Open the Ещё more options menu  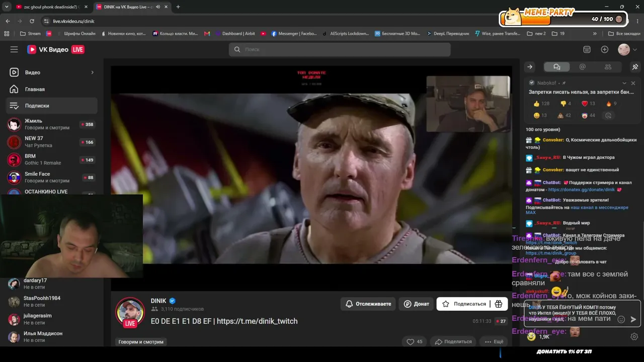coord(494,341)
